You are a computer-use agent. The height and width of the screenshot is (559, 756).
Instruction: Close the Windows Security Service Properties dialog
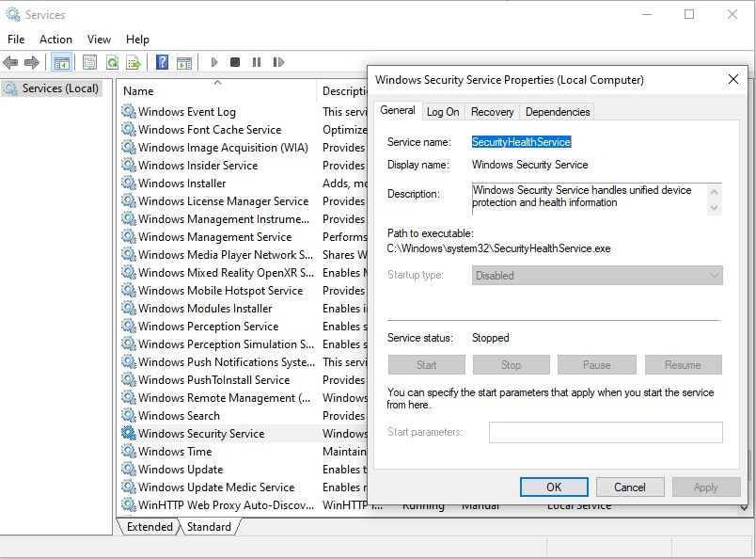pos(732,79)
